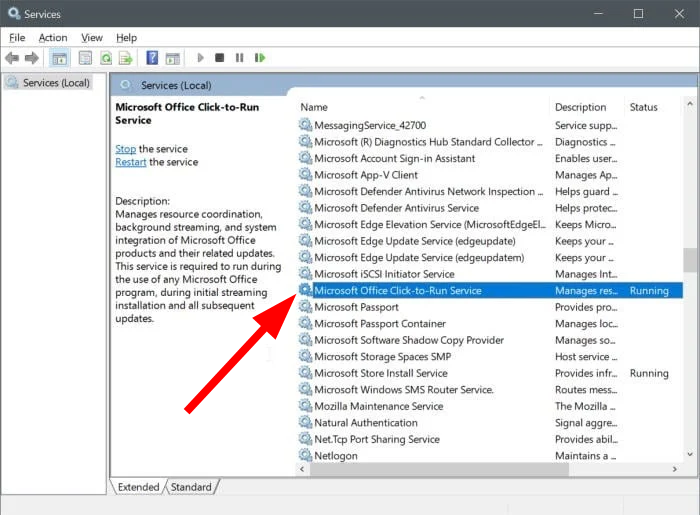This screenshot has height=515, width=700.
Task: Click the gear icon beside Microsoft Storage Spaces SMP
Action: tap(305, 356)
